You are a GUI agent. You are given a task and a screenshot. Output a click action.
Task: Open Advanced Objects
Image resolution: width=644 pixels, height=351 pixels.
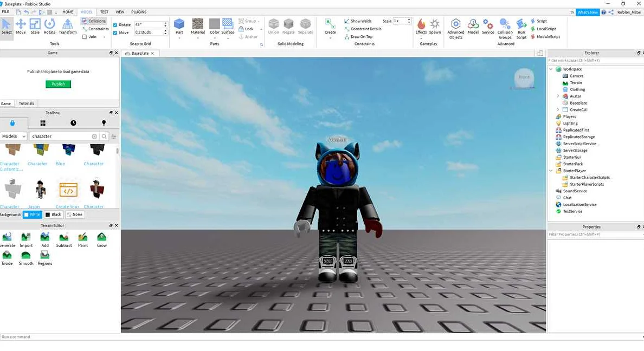pos(455,29)
